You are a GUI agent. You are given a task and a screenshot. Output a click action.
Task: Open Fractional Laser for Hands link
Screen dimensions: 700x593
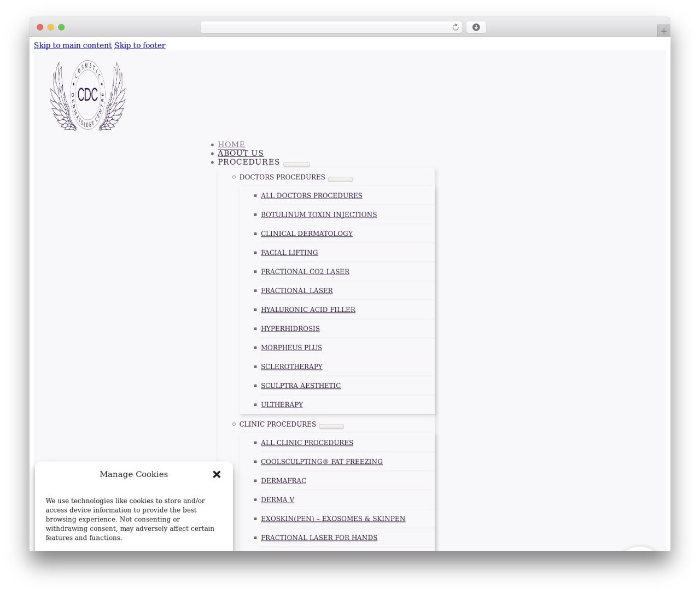click(x=319, y=538)
